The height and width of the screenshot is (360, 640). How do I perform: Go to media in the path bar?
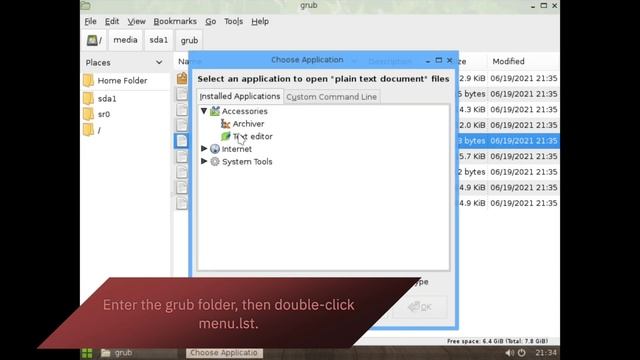[x=125, y=40]
